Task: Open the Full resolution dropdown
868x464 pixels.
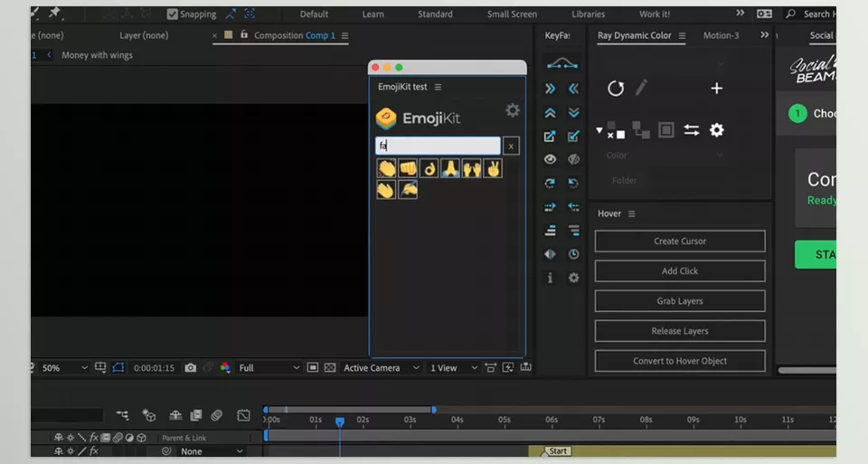Action: pos(269,368)
